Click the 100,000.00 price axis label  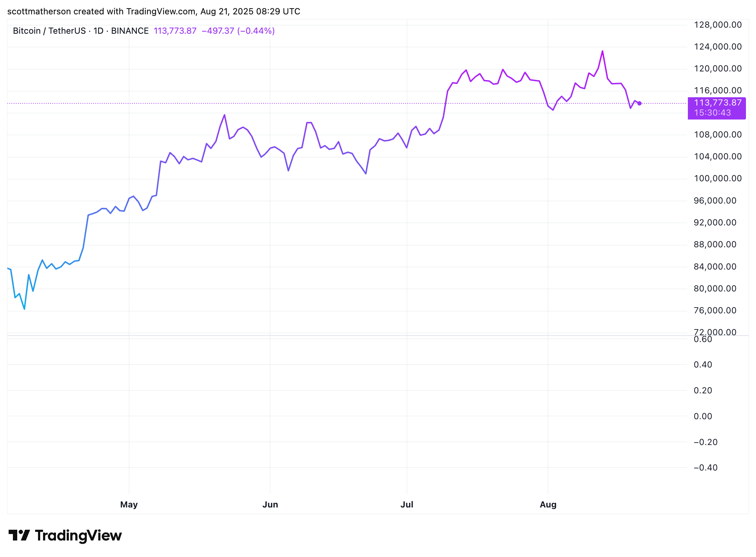(x=718, y=178)
